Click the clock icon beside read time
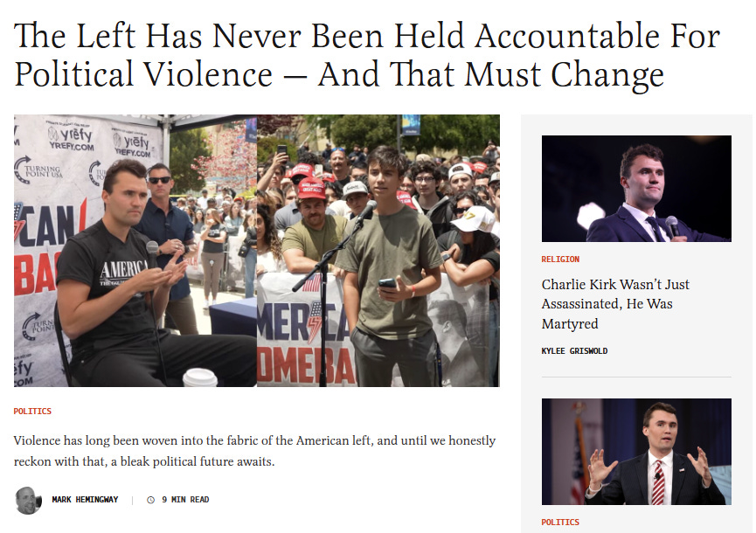 click(x=150, y=500)
